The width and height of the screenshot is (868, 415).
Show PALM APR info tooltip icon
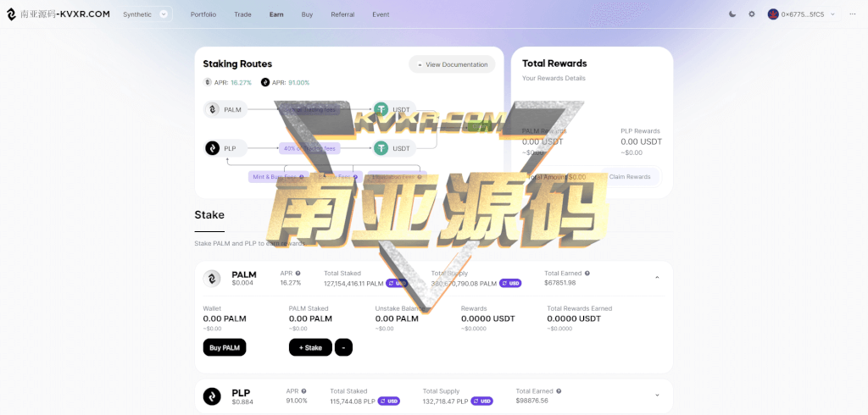[298, 274]
